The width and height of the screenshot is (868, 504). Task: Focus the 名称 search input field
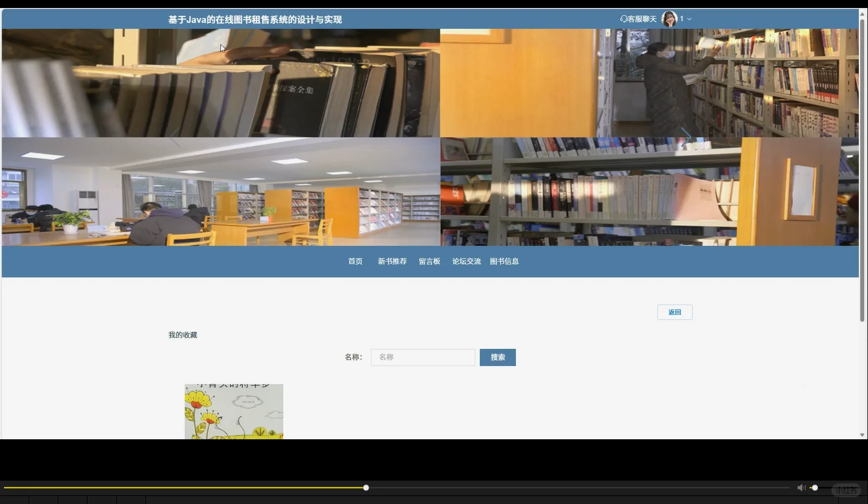pyautogui.click(x=423, y=357)
